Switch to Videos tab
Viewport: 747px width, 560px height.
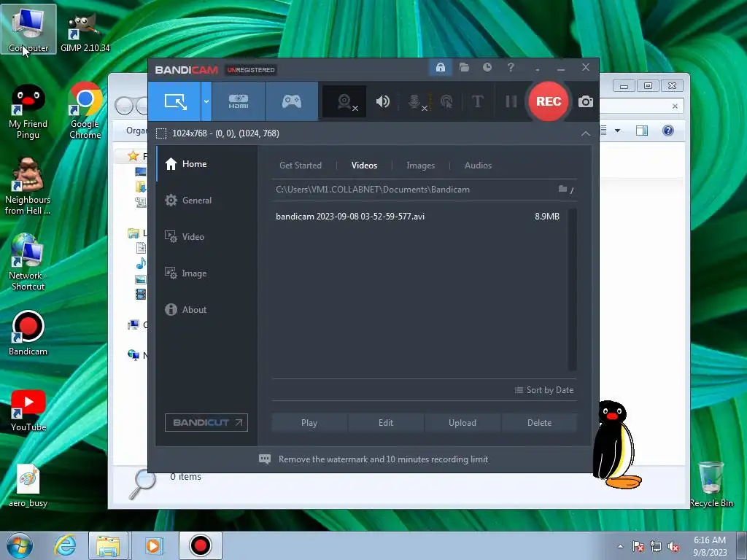coord(364,166)
